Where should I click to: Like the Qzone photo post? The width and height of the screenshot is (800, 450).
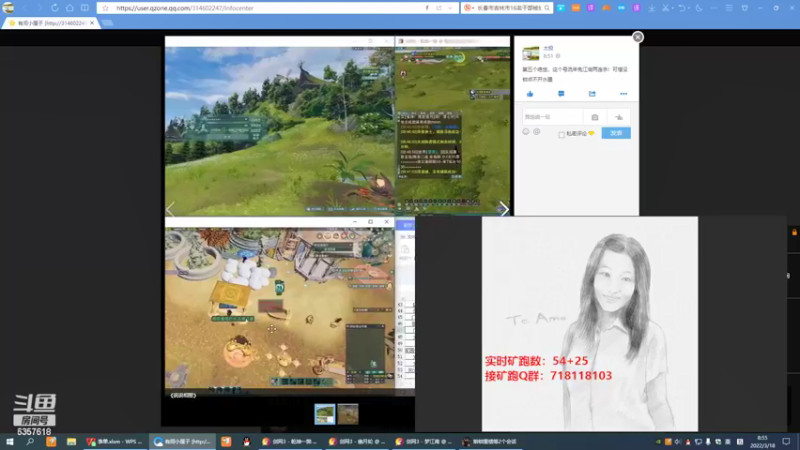click(530, 94)
